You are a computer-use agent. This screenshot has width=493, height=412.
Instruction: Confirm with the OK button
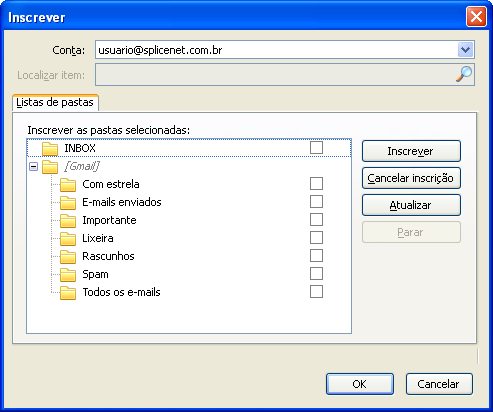(x=360, y=384)
